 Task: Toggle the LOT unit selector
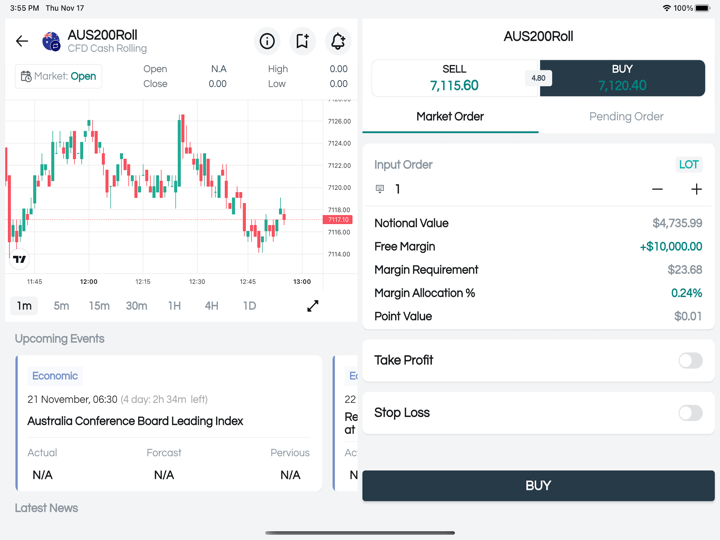pos(689,165)
